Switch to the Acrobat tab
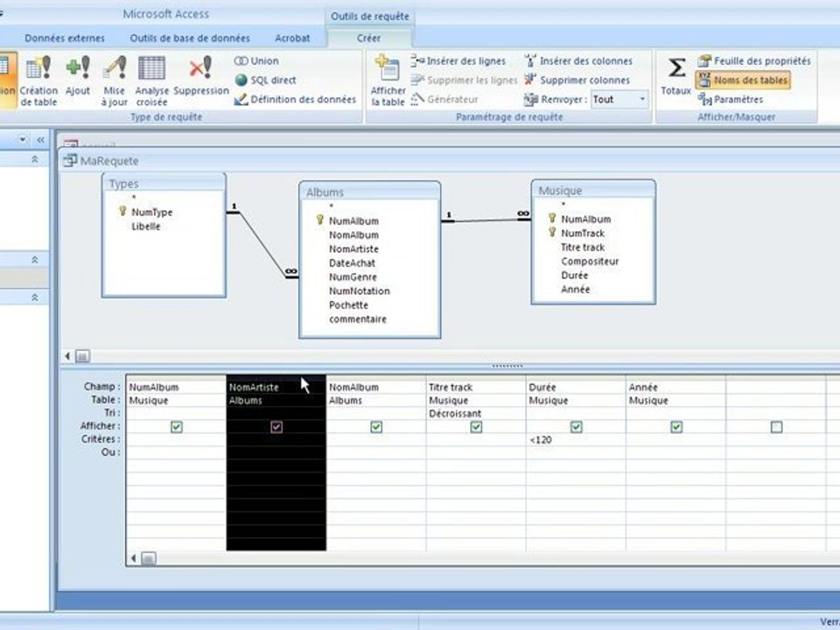 pyautogui.click(x=292, y=38)
